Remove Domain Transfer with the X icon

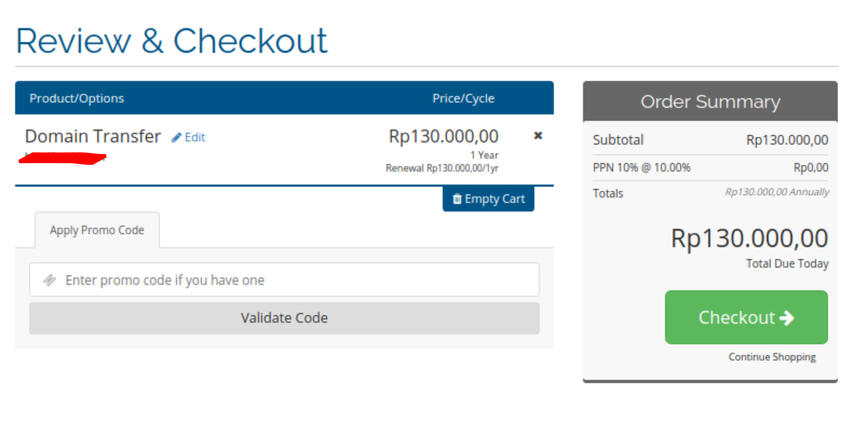click(538, 136)
